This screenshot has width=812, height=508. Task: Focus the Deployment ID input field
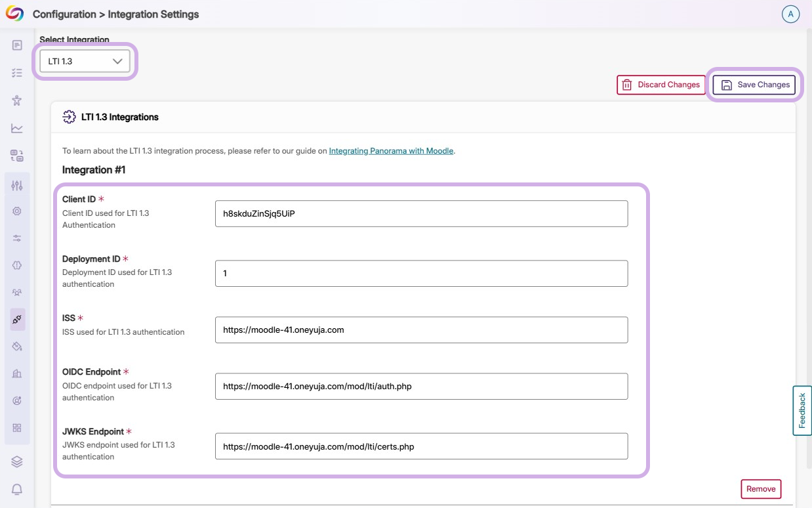tap(421, 274)
